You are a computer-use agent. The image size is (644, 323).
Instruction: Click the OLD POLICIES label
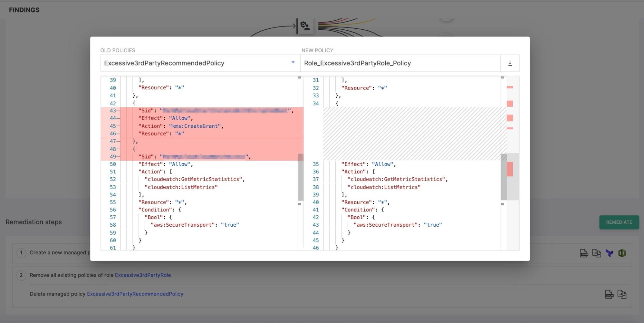118,50
